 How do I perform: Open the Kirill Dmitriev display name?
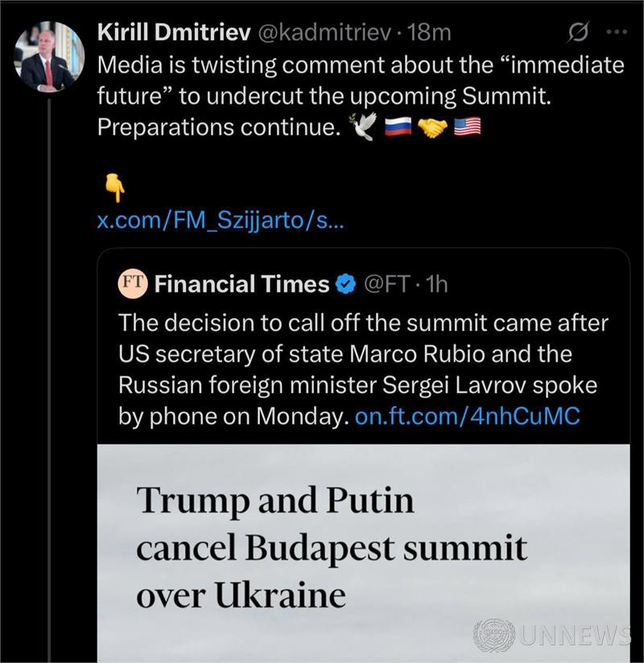click(172, 32)
